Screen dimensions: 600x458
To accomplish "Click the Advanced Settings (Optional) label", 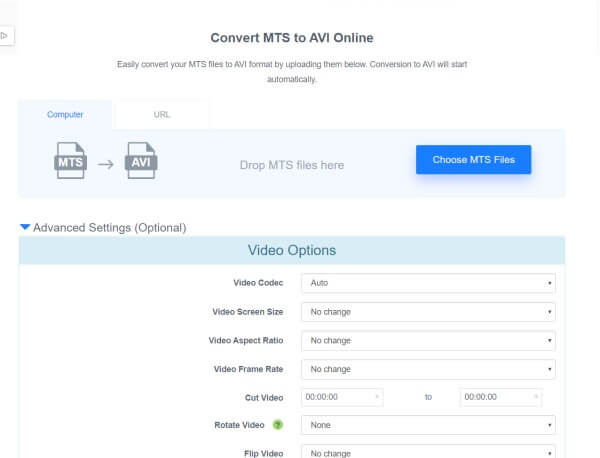I will (109, 228).
